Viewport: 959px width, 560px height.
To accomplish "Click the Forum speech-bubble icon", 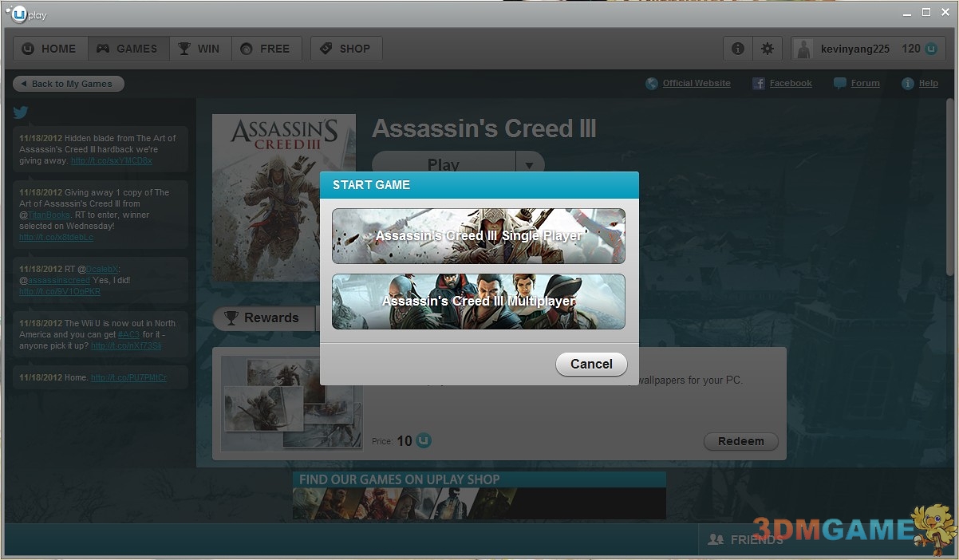I will [840, 83].
